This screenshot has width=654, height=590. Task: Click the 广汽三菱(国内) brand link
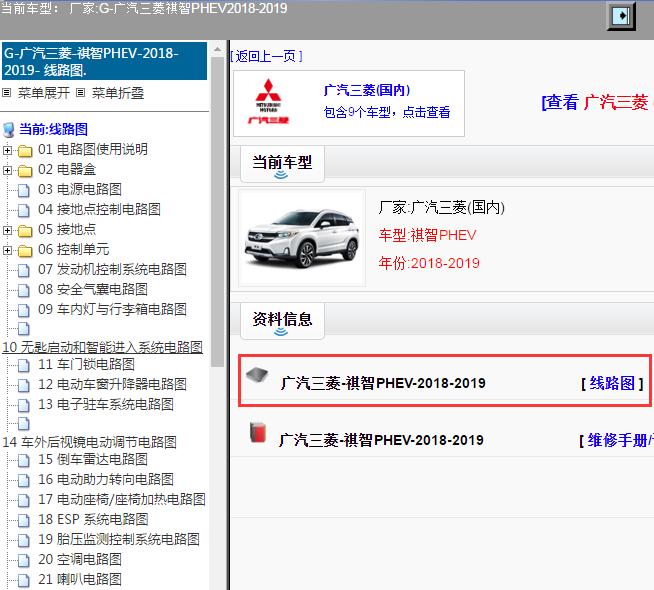(x=367, y=90)
